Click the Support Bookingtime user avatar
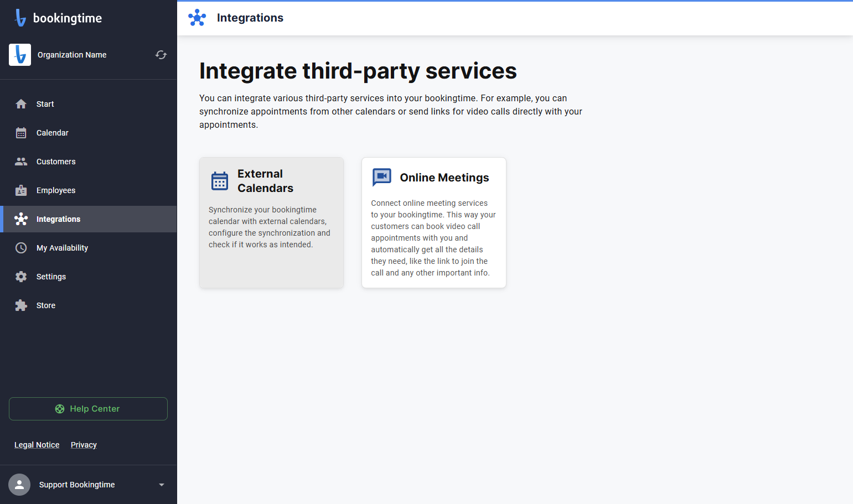 [19, 485]
